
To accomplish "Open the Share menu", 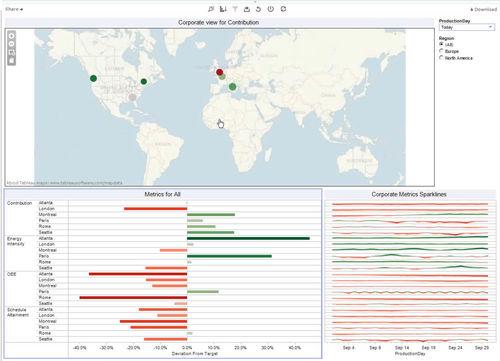I will pyautogui.click(x=14, y=9).
